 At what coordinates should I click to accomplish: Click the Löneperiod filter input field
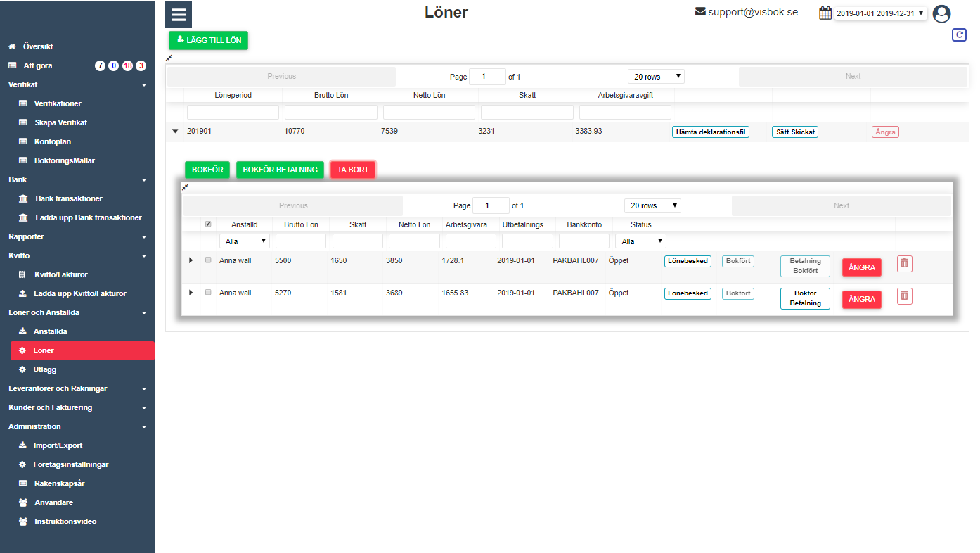tap(233, 112)
